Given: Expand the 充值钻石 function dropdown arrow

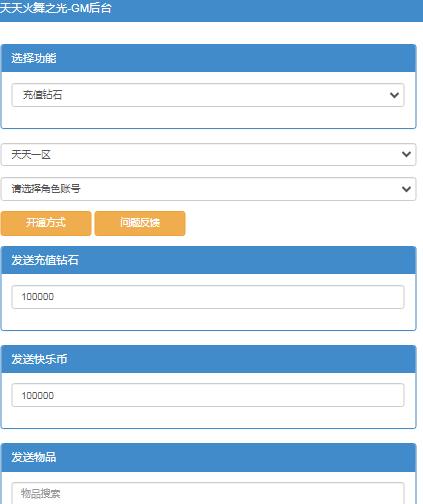Looking at the screenshot, I should point(394,95).
